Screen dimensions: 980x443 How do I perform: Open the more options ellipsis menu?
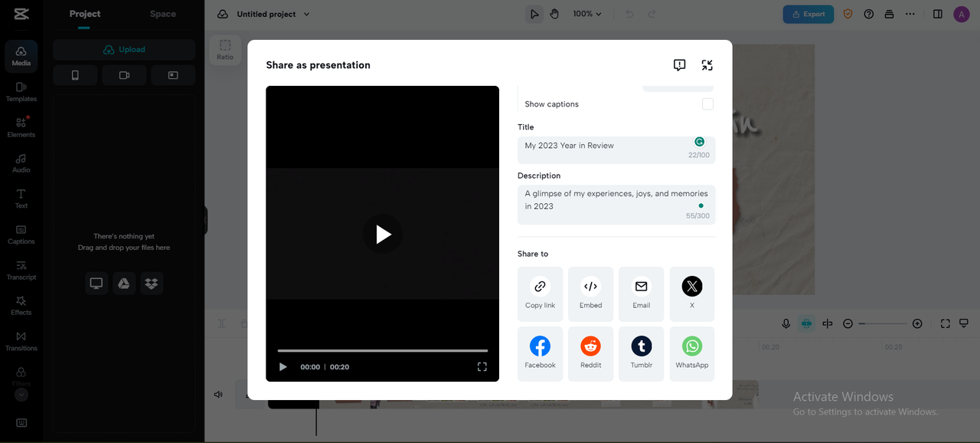coord(910,14)
